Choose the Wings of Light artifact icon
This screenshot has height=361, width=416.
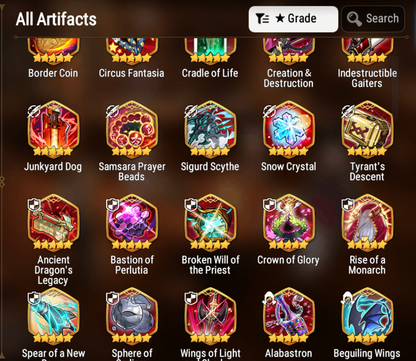tap(210, 316)
